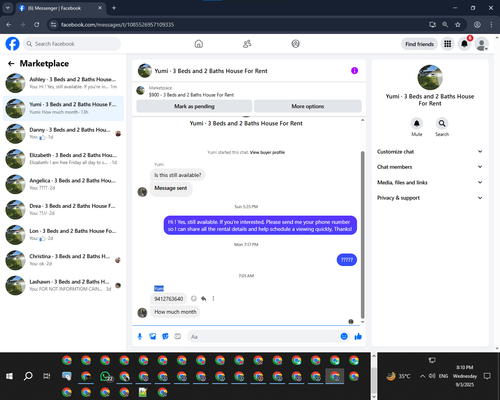This screenshot has height=400, width=500.
Task: Search in conversation with the magnifier icon
Action: tap(442, 123)
